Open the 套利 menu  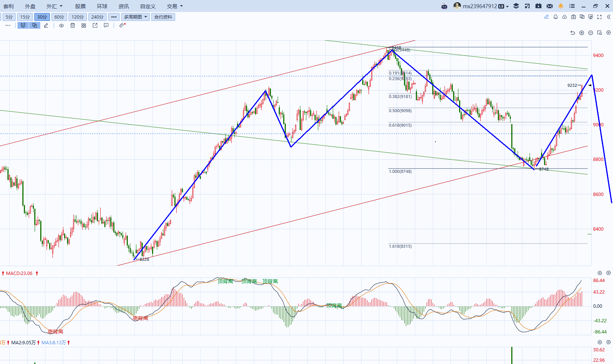(x=9, y=6)
